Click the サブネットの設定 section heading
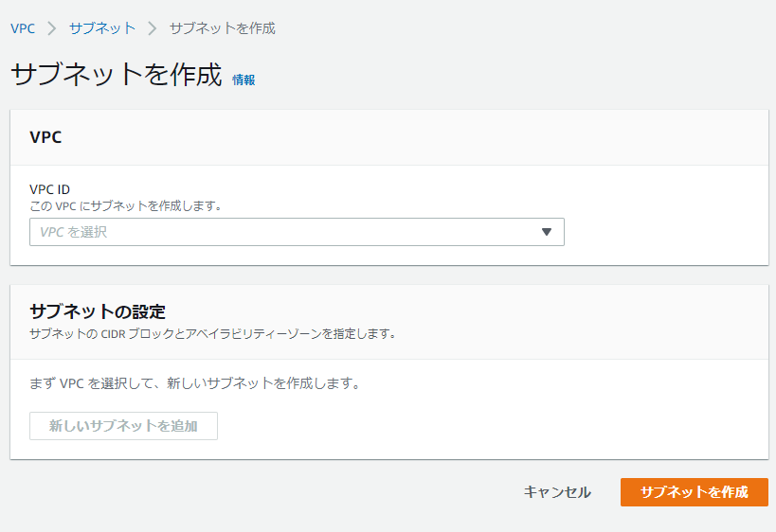This screenshot has width=776, height=532. point(98,311)
